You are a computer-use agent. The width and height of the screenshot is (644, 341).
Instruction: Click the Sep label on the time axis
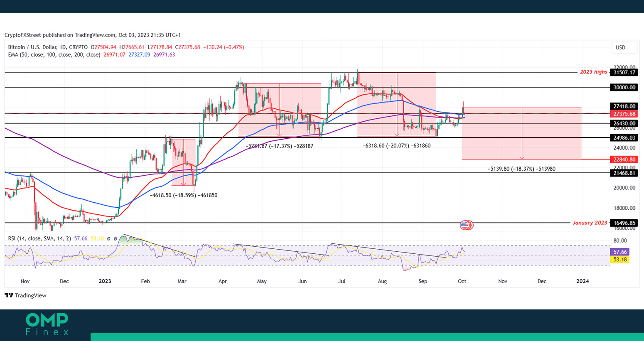pyautogui.click(x=423, y=281)
